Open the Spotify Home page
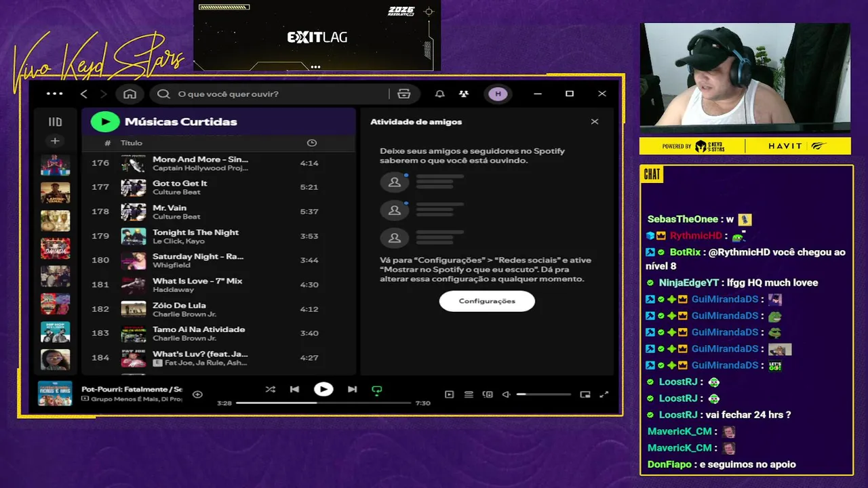The height and width of the screenshot is (488, 868). (x=130, y=94)
